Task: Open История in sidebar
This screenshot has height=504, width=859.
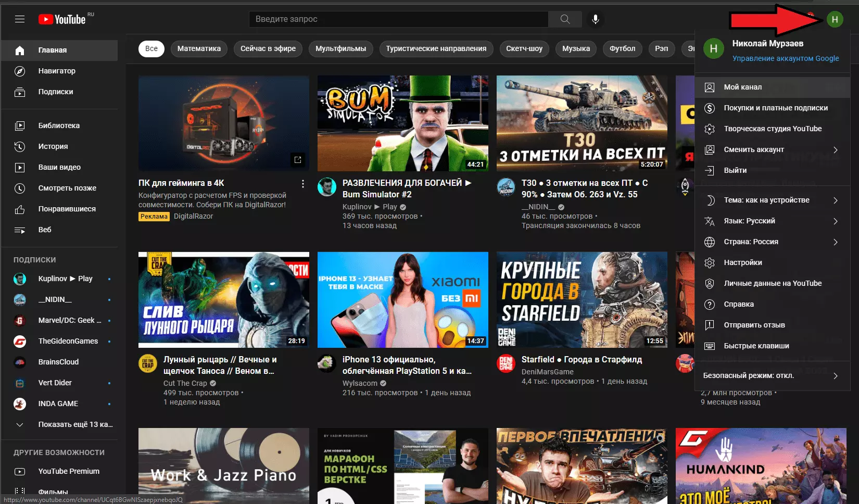Action: point(59,146)
